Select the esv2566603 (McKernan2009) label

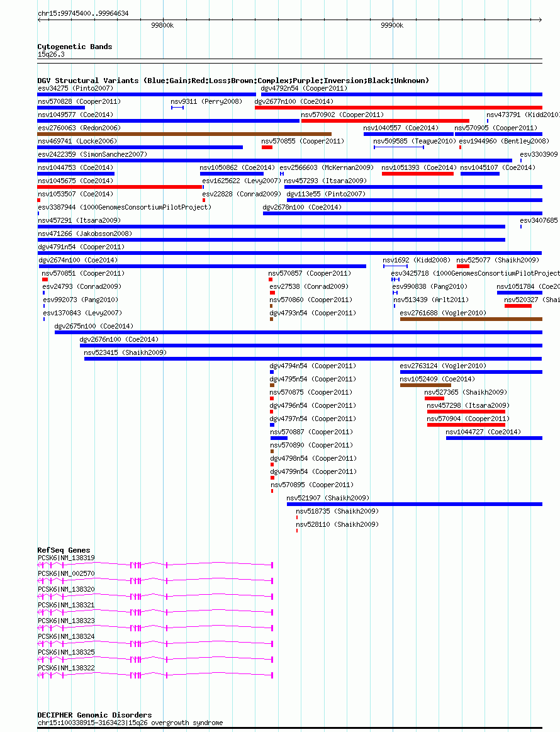[327, 167]
